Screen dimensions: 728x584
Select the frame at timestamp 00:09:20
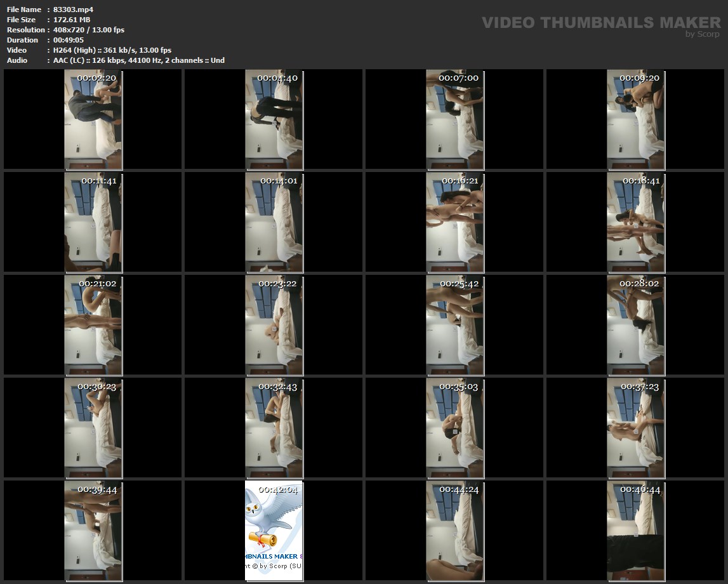[635, 119]
